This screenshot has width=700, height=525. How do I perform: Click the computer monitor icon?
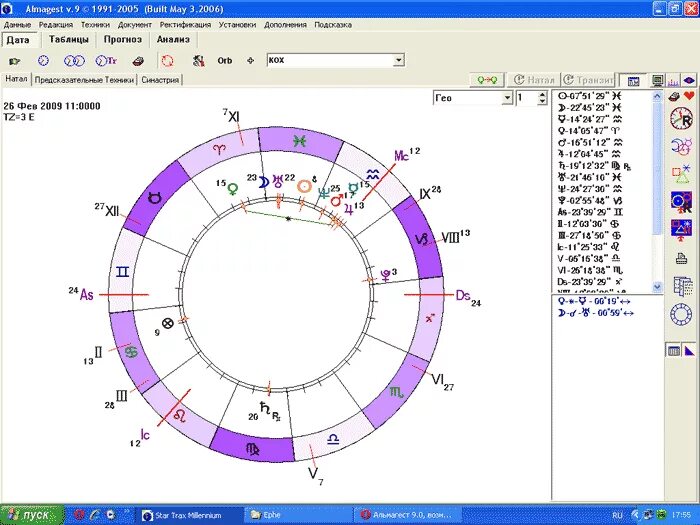tap(657, 80)
